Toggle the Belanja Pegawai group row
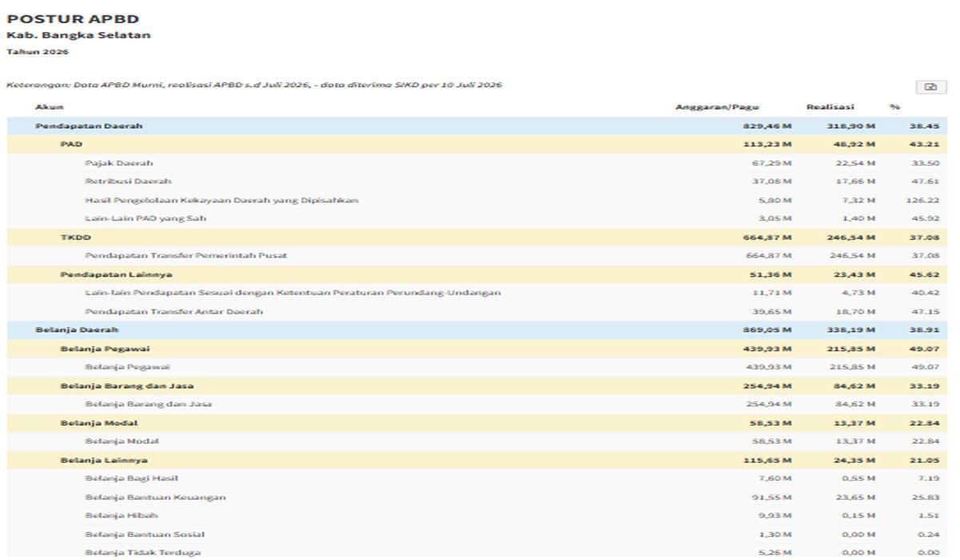Image resolution: width=960 pixels, height=560 pixels. (477, 349)
